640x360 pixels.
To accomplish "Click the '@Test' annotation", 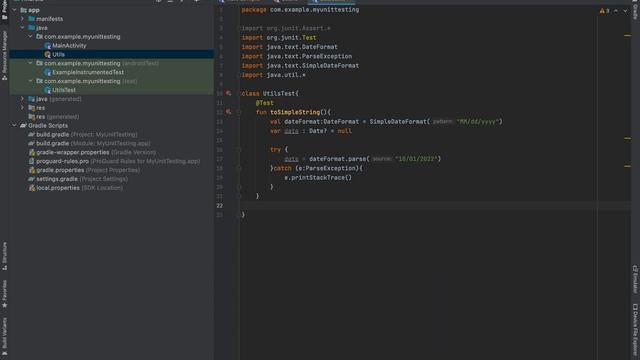I will pos(264,103).
